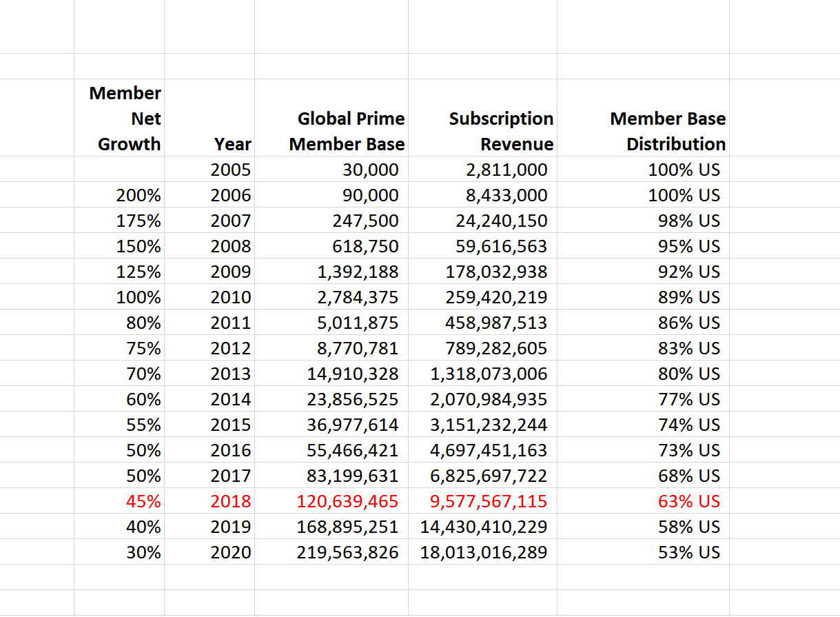840x617 pixels.
Task: Click the growth cell showing 70%
Action: coord(119,374)
